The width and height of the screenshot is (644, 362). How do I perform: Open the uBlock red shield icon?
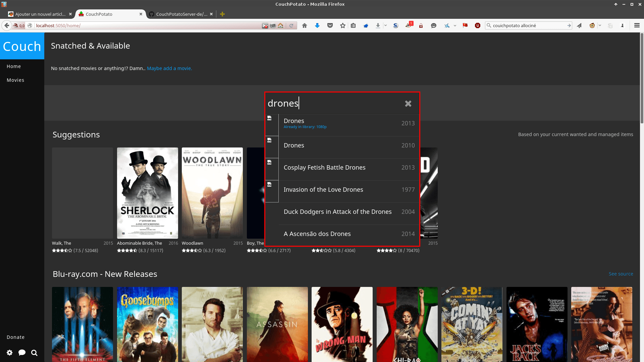[x=478, y=25]
